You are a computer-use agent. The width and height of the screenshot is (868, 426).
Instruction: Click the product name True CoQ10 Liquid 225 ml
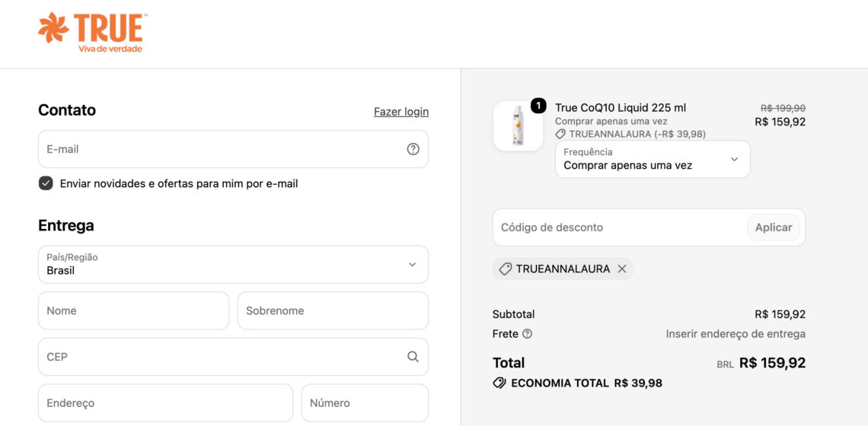621,107
